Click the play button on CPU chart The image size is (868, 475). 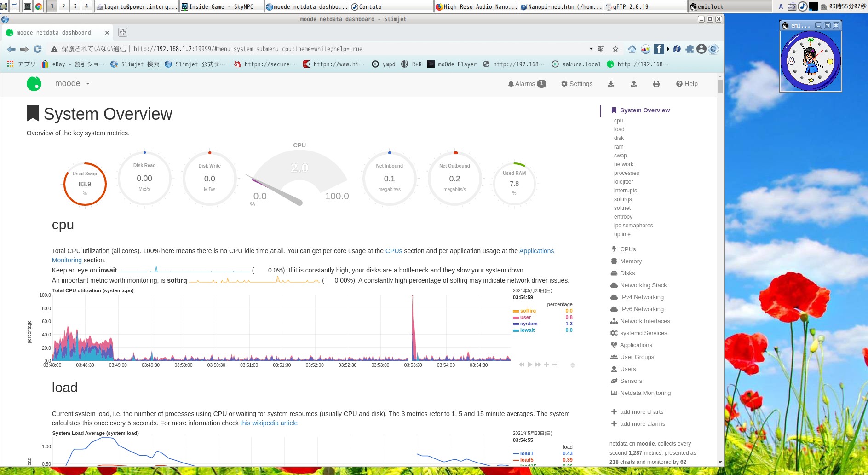(530, 365)
